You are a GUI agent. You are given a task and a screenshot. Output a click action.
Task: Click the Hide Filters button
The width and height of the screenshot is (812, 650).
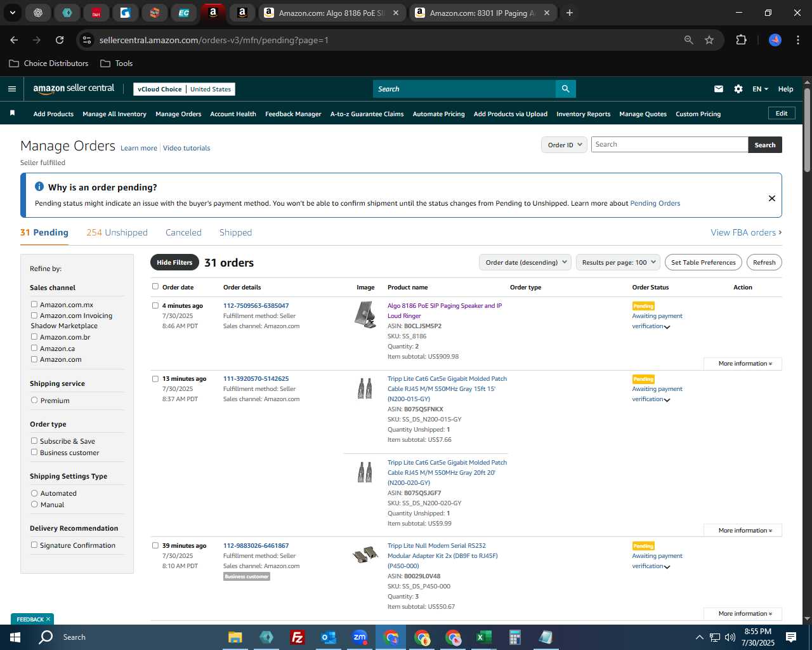pos(174,262)
